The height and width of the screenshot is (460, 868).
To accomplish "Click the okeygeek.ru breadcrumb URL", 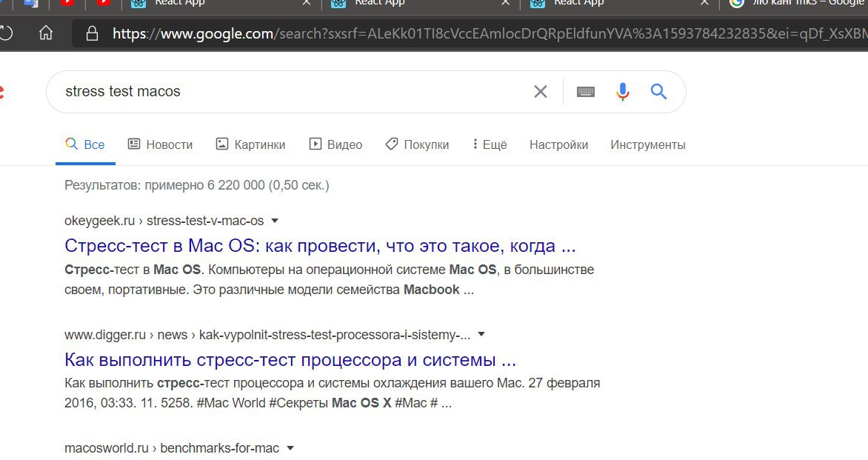I will pyautogui.click(x=164, y=220).
